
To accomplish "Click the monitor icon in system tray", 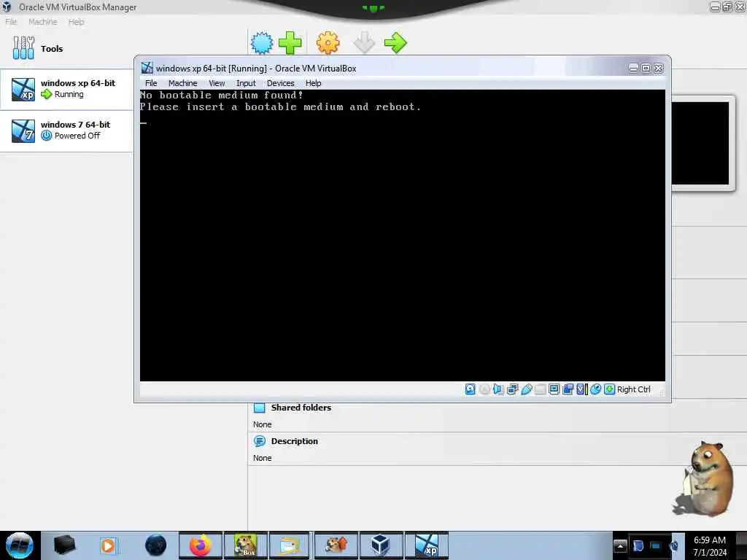I will 656,545.
